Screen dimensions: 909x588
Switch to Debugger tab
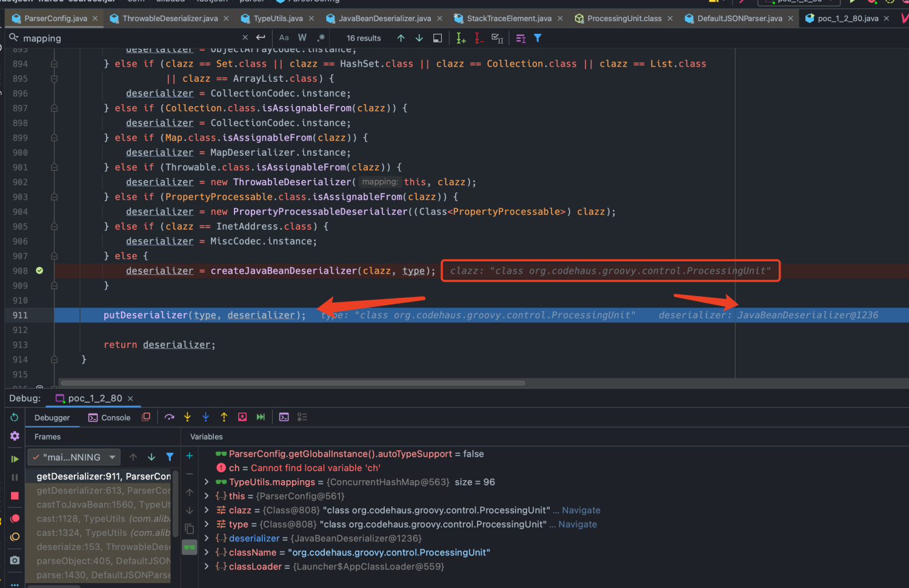click(52, 418)
